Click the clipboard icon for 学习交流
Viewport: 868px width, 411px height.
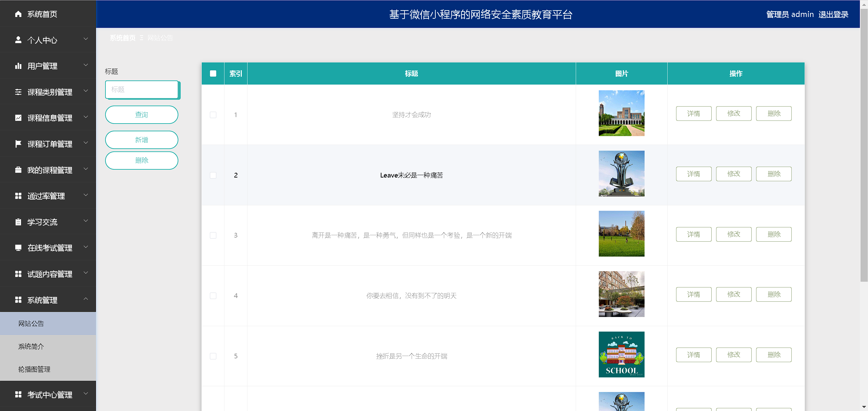pyautogui.click(x=18, y=222)
